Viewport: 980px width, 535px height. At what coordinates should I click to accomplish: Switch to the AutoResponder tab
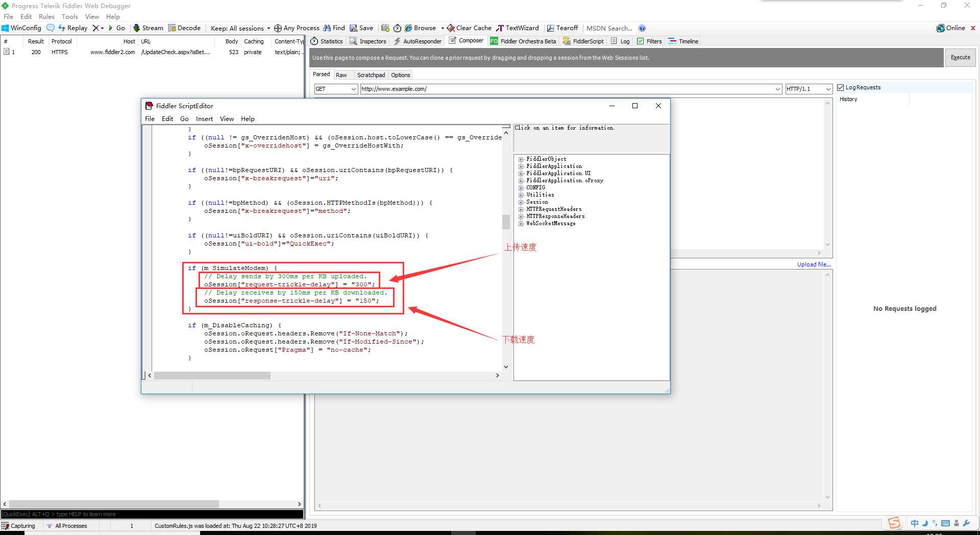(418, 41)
